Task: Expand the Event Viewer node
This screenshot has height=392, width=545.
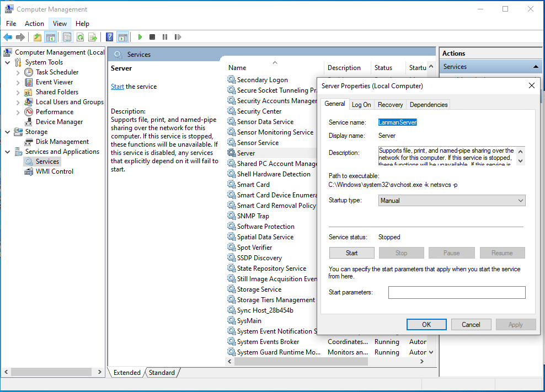Action: click(18, 83)
